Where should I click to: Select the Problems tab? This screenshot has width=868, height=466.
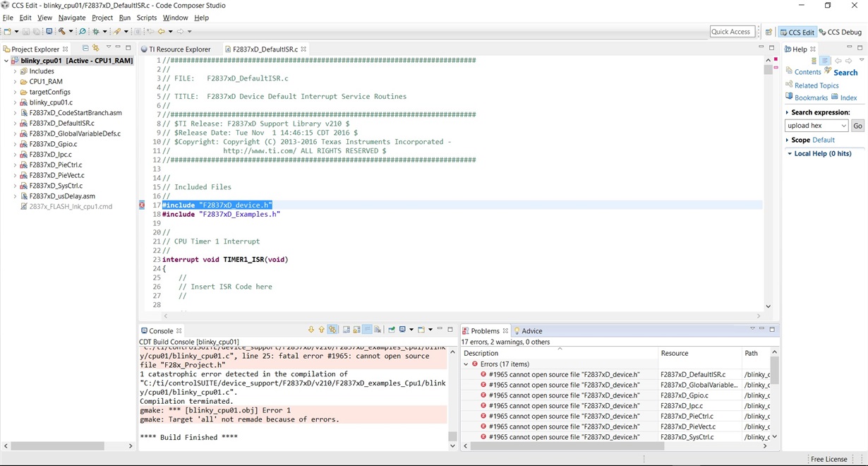(485, 330)
